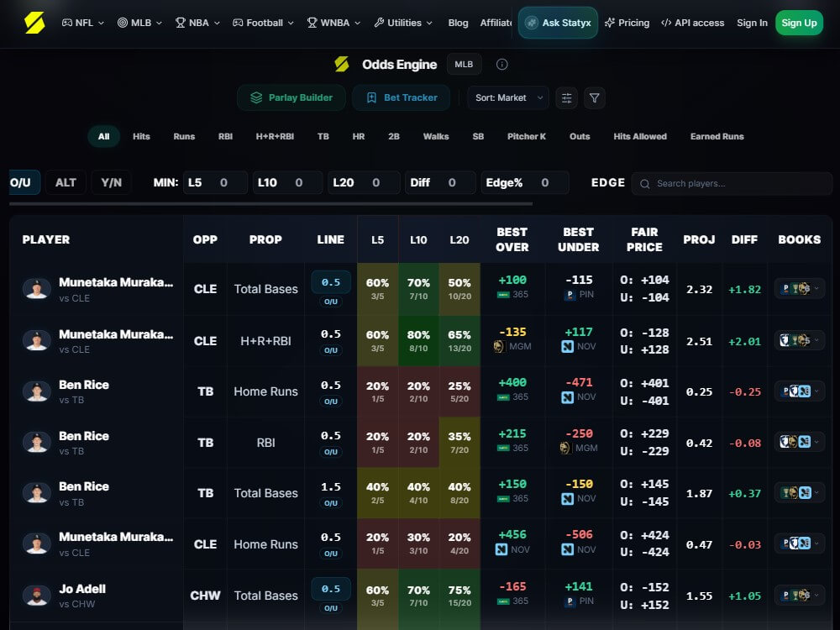Click the Sign Up button

(x=799, y=23)
